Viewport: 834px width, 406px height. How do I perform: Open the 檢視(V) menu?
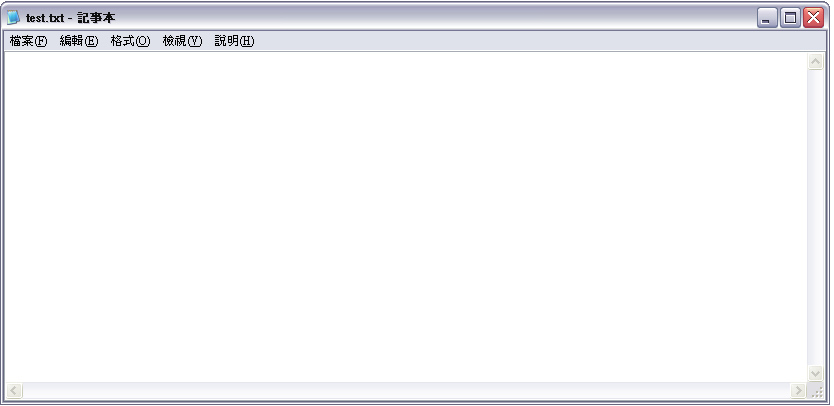(x=182, y=41)
